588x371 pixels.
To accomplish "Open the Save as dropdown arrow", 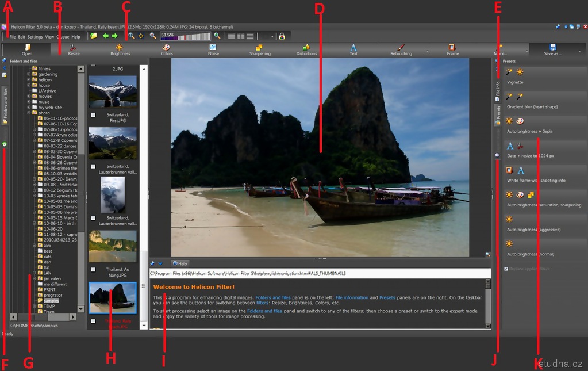I will coord(579,51).
